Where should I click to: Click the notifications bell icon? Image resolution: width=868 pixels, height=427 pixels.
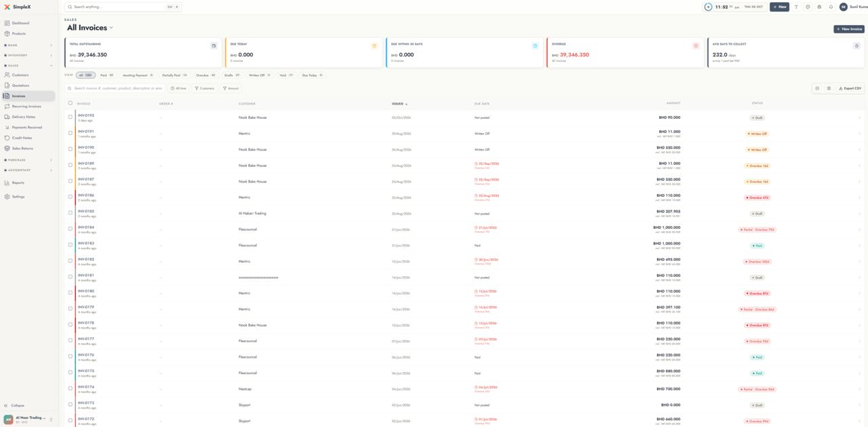[x=831, y=7]
